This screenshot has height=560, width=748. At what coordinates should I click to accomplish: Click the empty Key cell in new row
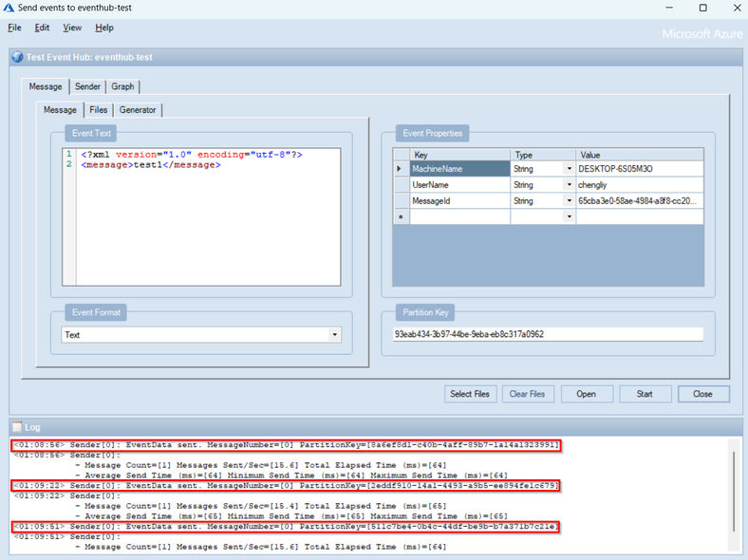[x=459, y=216]
